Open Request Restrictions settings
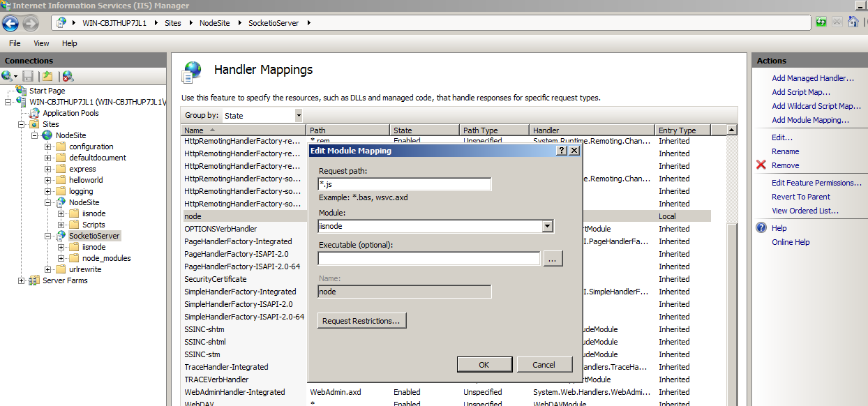868x406 pixels. 361,321
